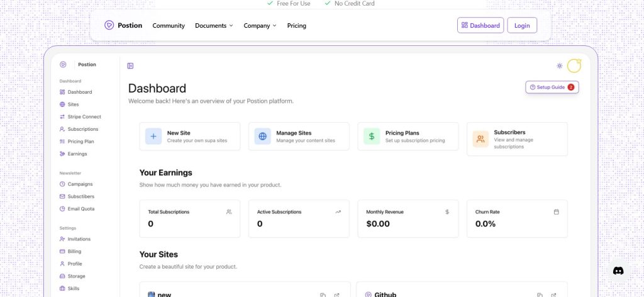Expand the Company dropdown menu
This screenshot has width=644, height=297.
[260, 25]
